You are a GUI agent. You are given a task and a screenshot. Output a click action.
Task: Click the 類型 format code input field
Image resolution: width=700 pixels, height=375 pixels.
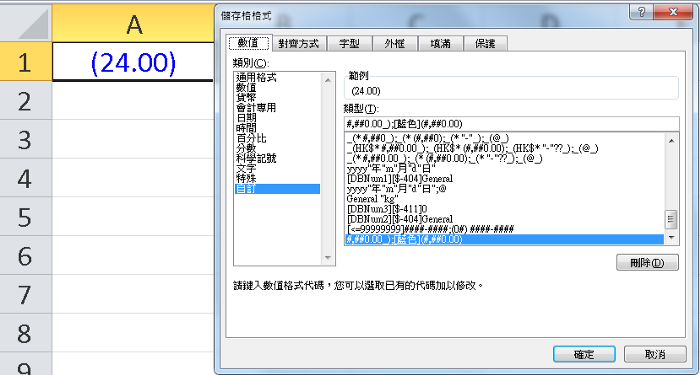(x=512, y=124)
